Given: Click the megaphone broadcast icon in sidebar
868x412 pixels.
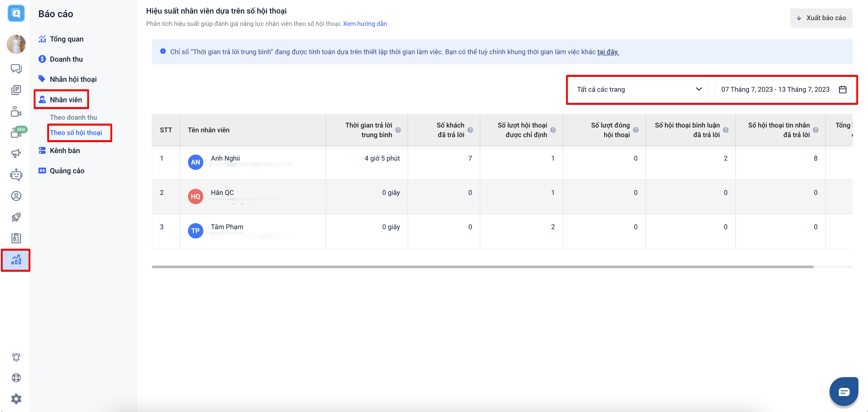Looking at the screenshot, I should pyautogui.click(x=16, y=154).
